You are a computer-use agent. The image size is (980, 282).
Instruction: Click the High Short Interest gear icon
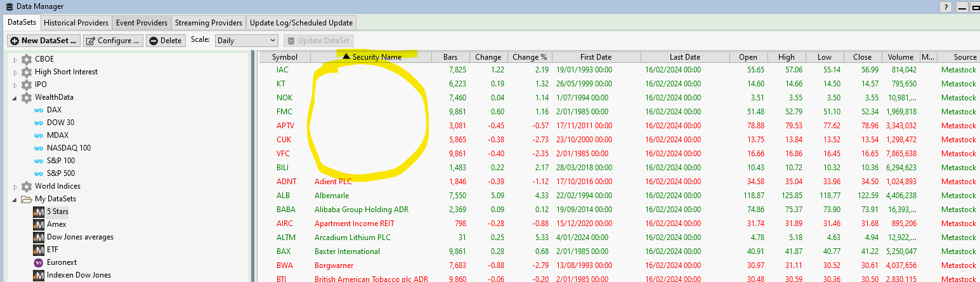click(26, 72)
